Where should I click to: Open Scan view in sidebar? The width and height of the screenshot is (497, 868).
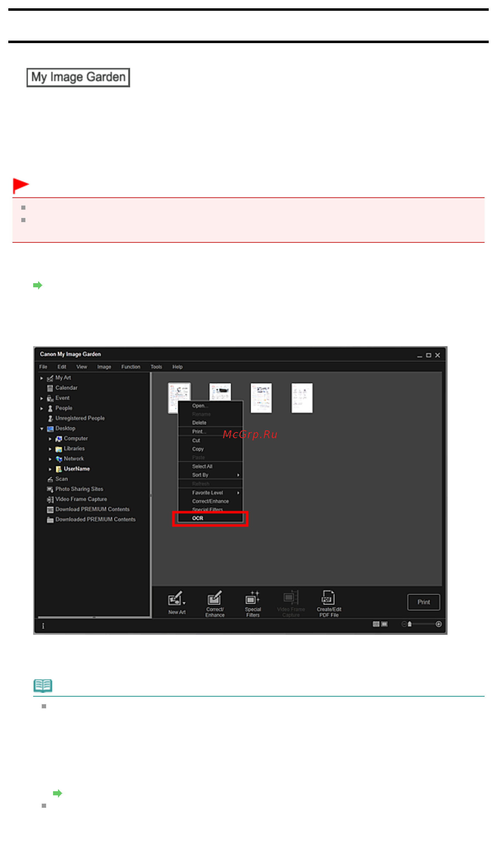61,479
